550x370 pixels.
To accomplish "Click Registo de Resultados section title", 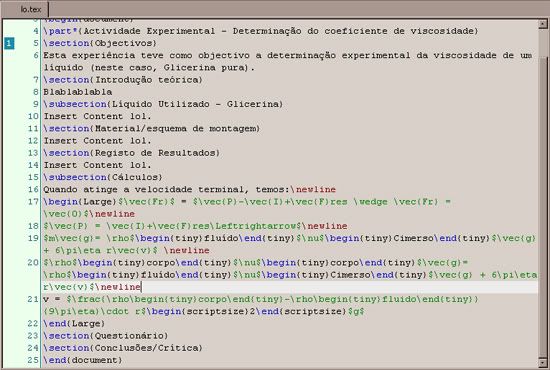I will (x=155, y=153).
